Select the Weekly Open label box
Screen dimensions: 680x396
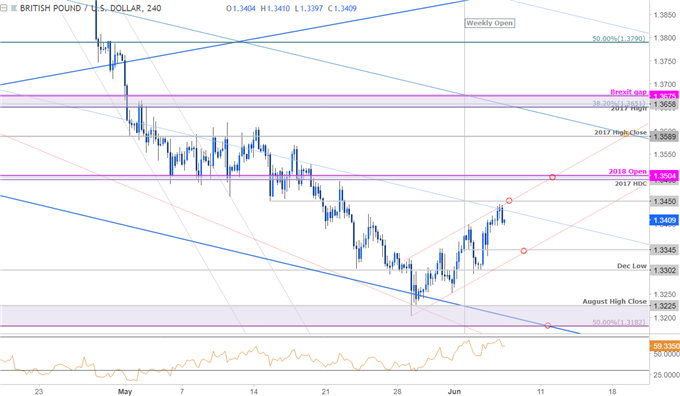point(490,23)
